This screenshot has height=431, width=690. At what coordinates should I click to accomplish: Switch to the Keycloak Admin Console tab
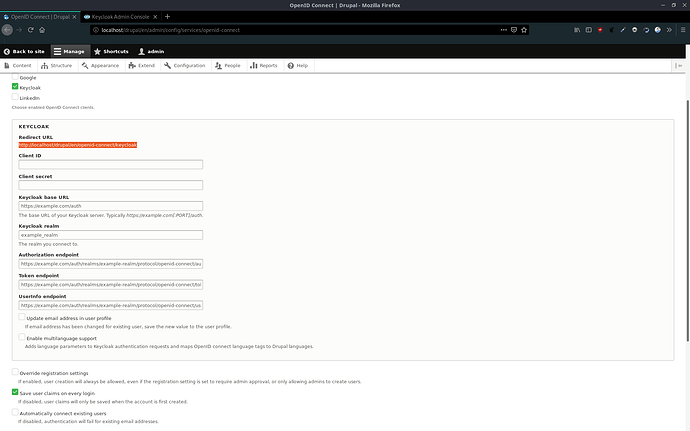click(x=120, y=17)
